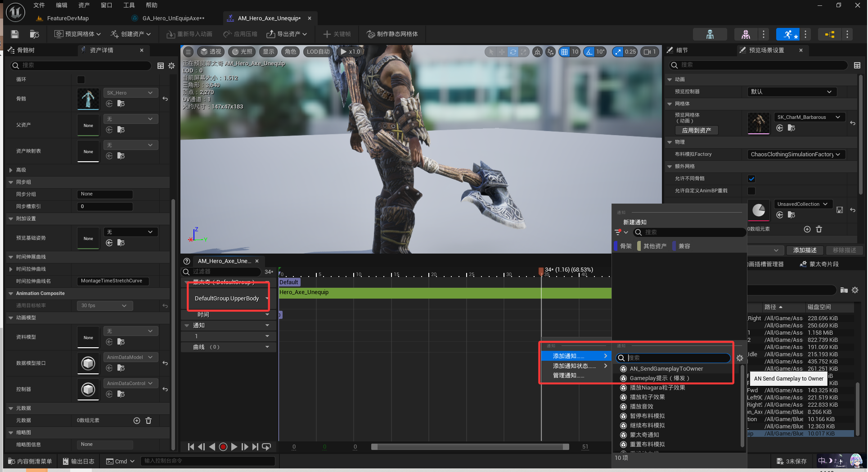
Task: Uncheck the allow different skeletons (允许不同骨骼) checkbox
Action: pos(751,179)
